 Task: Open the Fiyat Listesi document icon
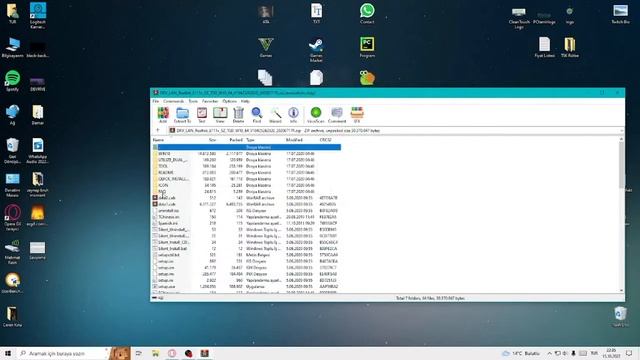544,47
